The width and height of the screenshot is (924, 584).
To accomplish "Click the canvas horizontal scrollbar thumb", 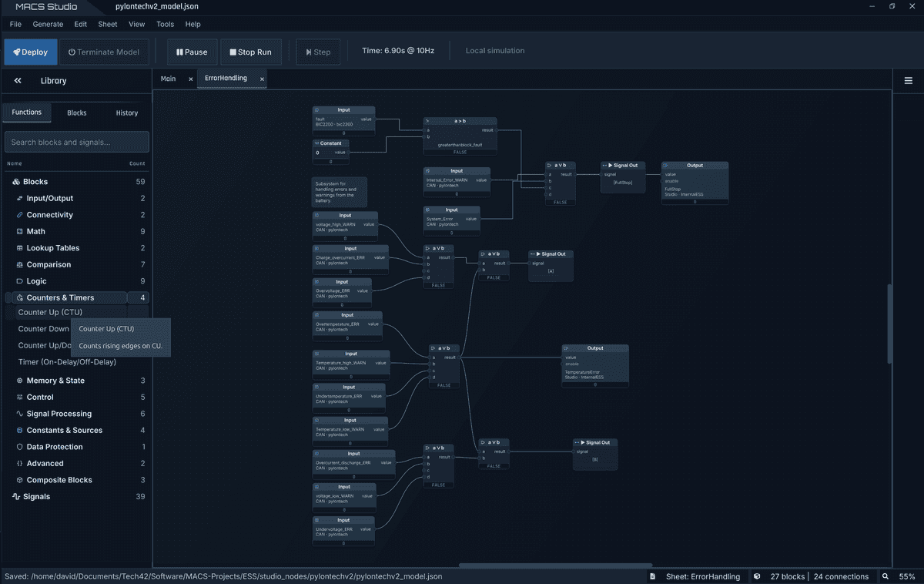I will pyautogui.click(x=554, y=566).
